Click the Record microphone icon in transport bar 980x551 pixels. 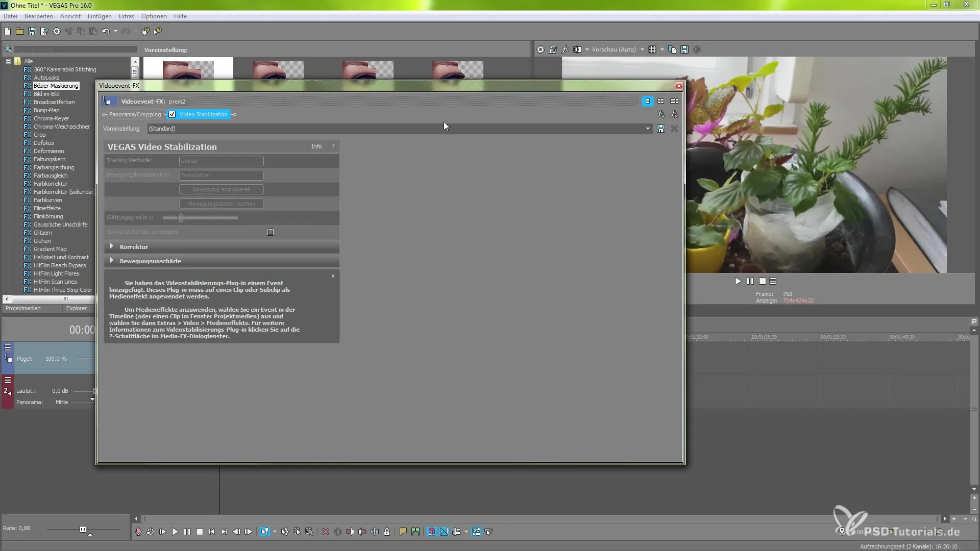(138, 532)
